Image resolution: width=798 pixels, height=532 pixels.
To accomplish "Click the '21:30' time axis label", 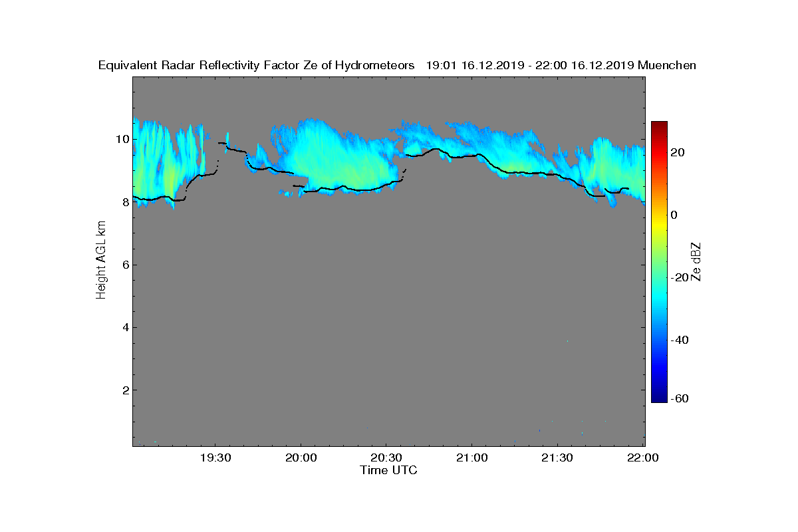I will 557,458.
